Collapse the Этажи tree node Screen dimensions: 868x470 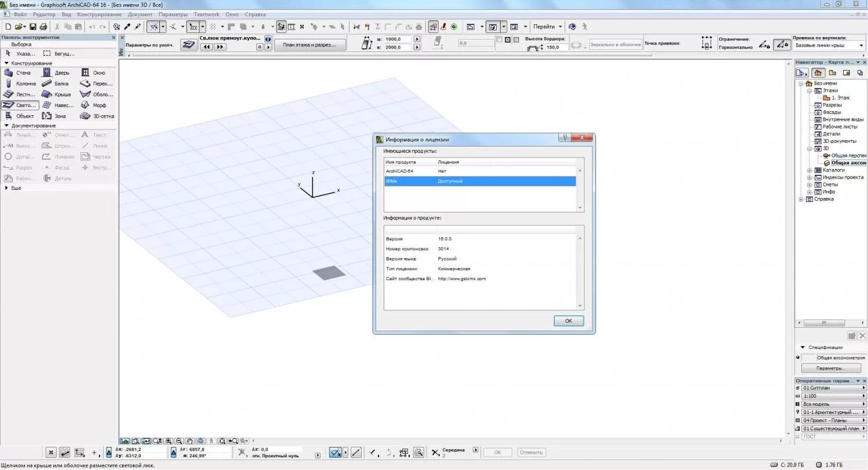(810, 91)
